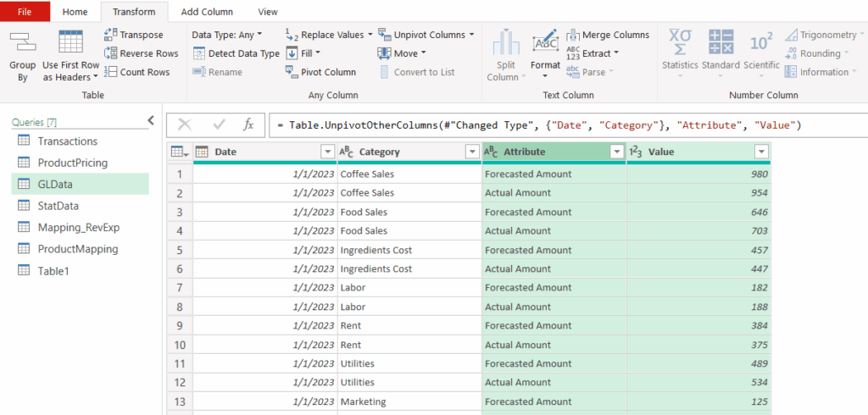The height and width of the screenshot is (415, 868).
Task: Click Split Column
Action: pos(507,55)
